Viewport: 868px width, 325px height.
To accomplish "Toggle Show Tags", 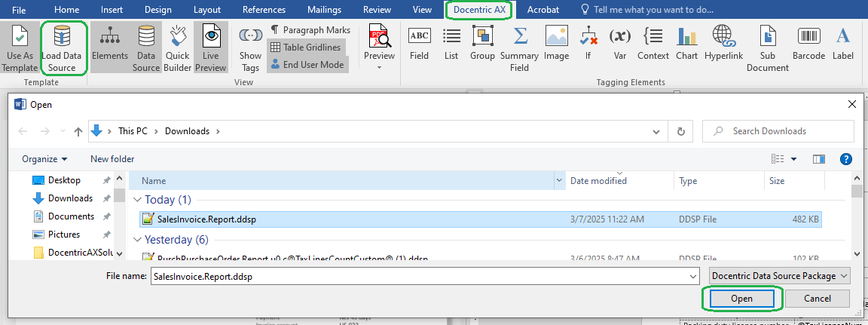I will pyautogui.click(x=250, y=48).
